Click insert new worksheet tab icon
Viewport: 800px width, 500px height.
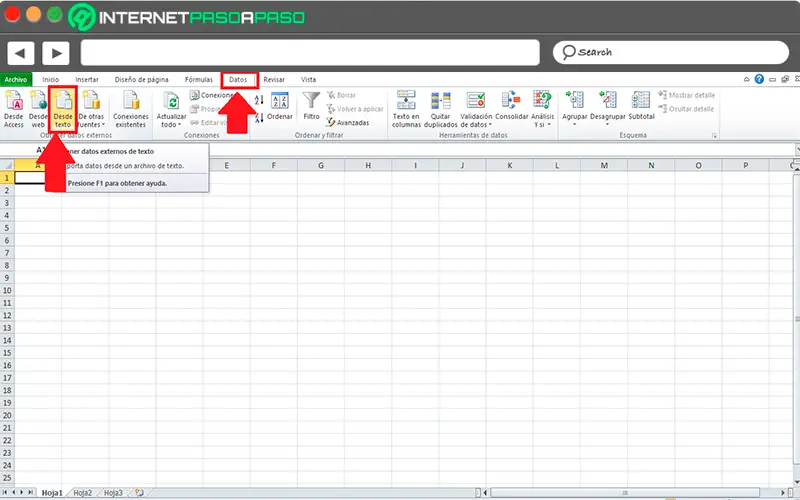tap(139, 493)
